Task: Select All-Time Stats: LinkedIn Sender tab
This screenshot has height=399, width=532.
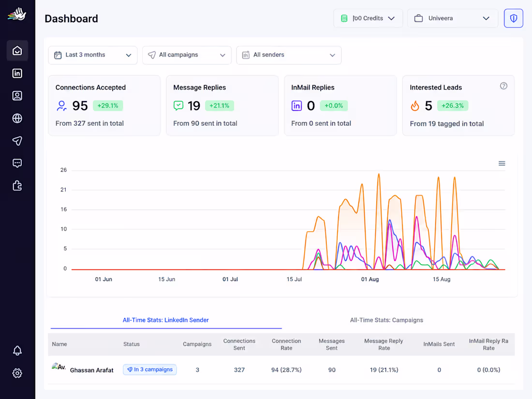Action: [165, 320]
